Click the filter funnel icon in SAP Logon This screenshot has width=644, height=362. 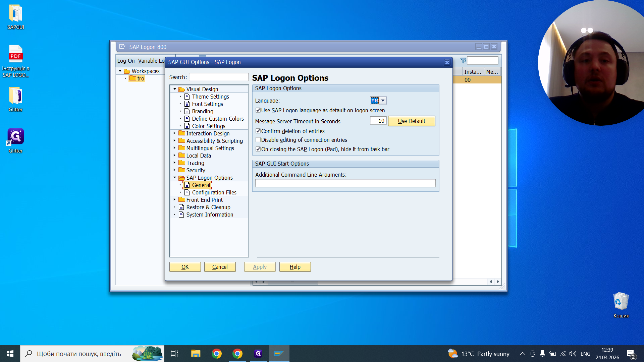(463, 61)
